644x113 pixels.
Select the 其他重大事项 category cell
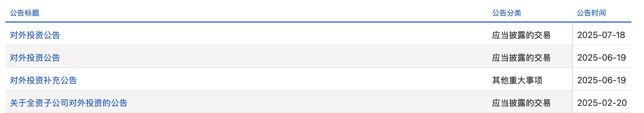tap(517, 80)
